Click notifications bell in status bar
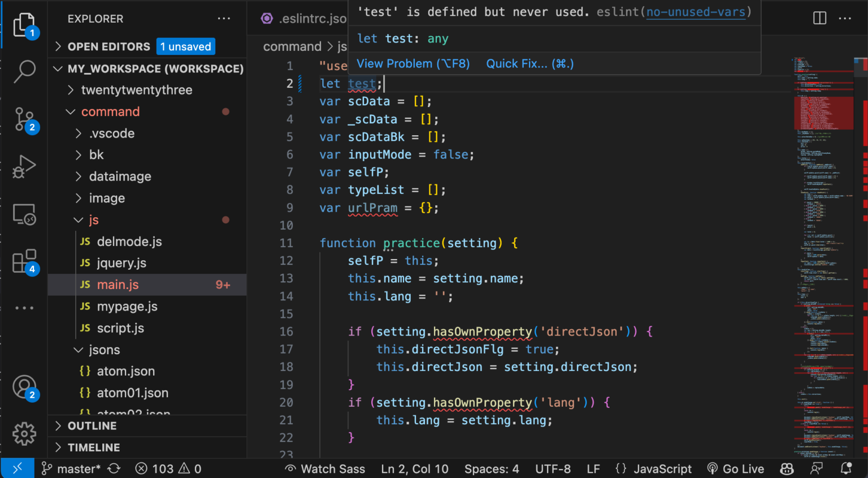The image size is (868, 478). 846,468
